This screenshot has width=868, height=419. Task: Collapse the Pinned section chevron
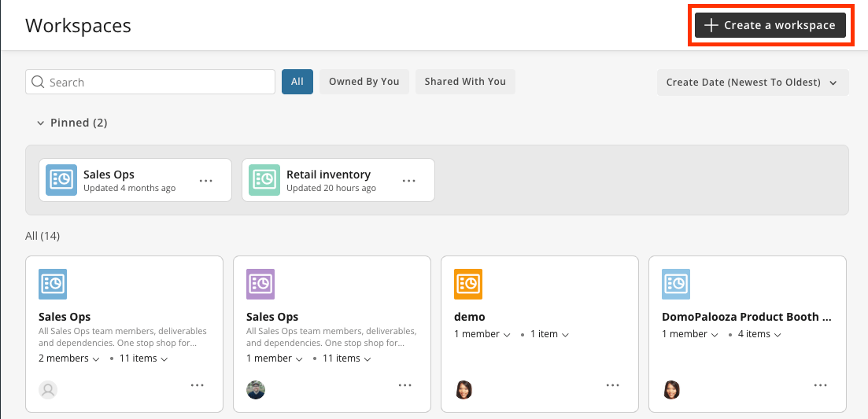(x=40, y=123)
